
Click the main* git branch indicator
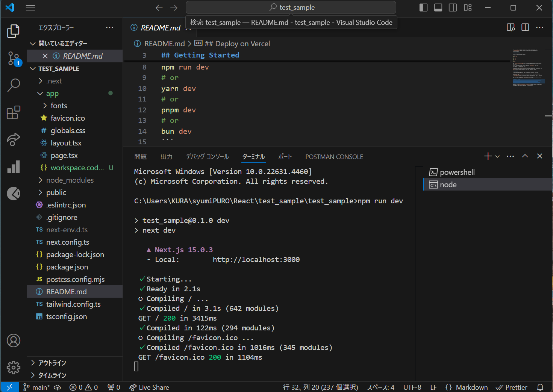pyautogui.click(x=36, y=387)
